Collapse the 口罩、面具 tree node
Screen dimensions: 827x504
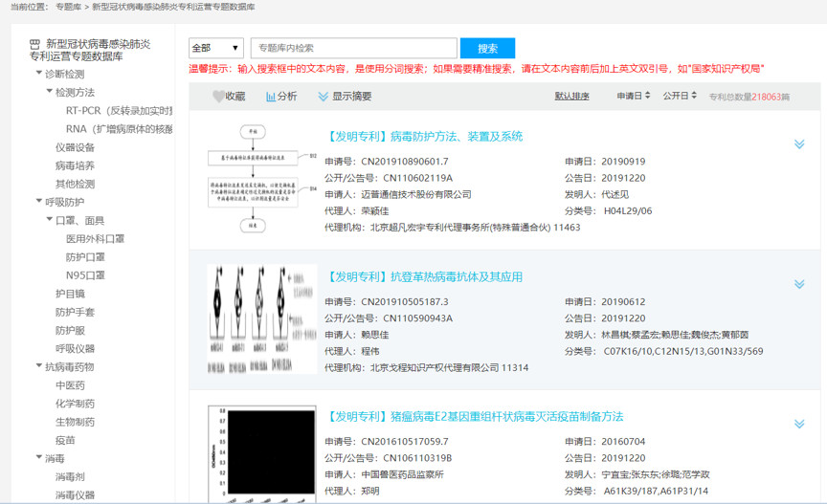49,219
